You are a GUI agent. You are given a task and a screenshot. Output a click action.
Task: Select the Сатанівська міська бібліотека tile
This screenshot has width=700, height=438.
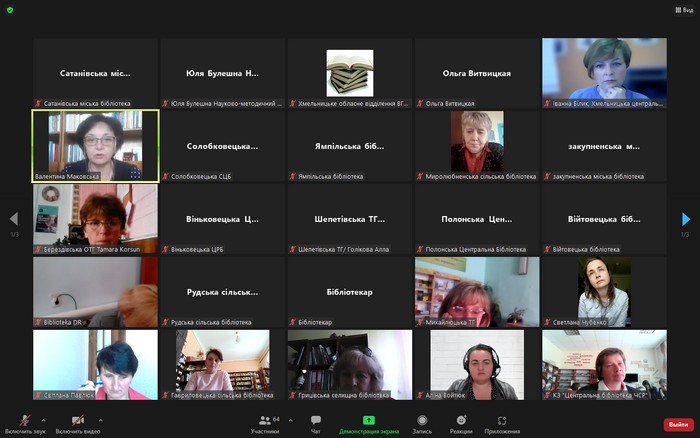[x=95, y=73]
